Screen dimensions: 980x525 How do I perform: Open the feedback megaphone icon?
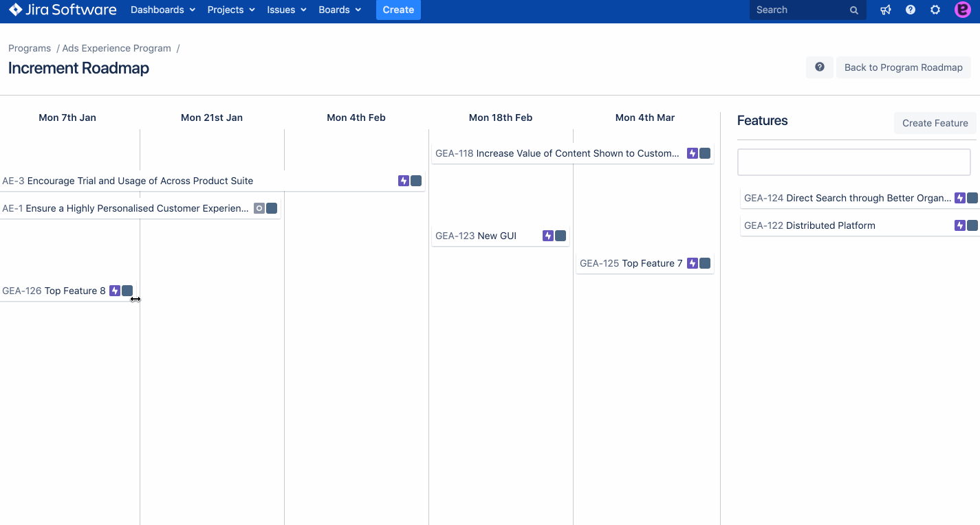pos(886,10)
